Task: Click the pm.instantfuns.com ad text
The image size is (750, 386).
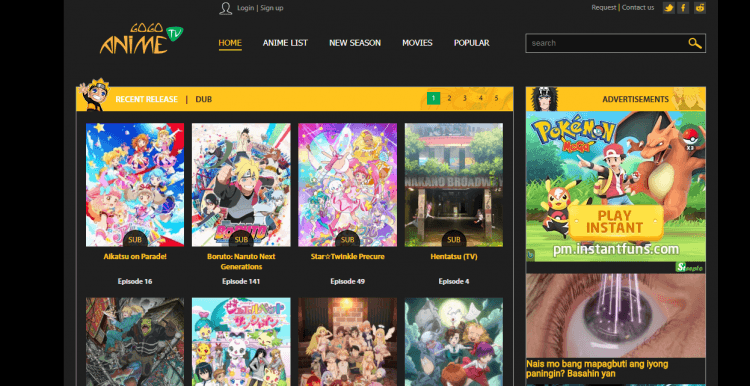Action: click(617, 250)
